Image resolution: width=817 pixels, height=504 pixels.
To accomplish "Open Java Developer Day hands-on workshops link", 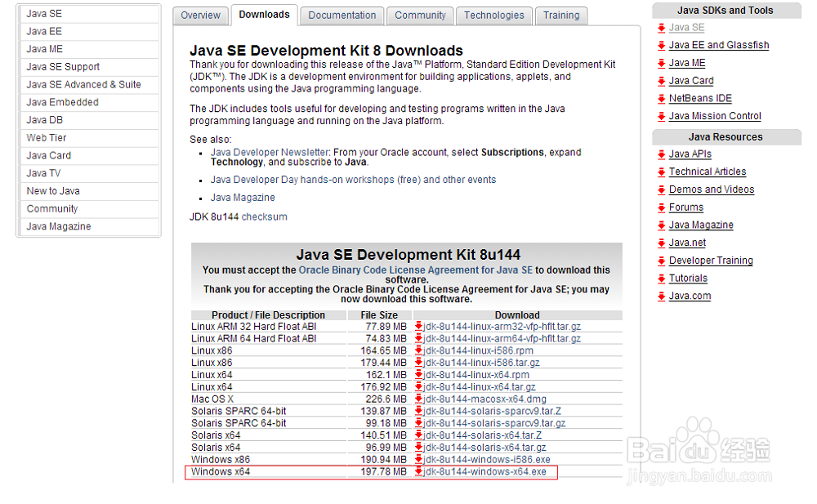I will (x=353, y=180).
